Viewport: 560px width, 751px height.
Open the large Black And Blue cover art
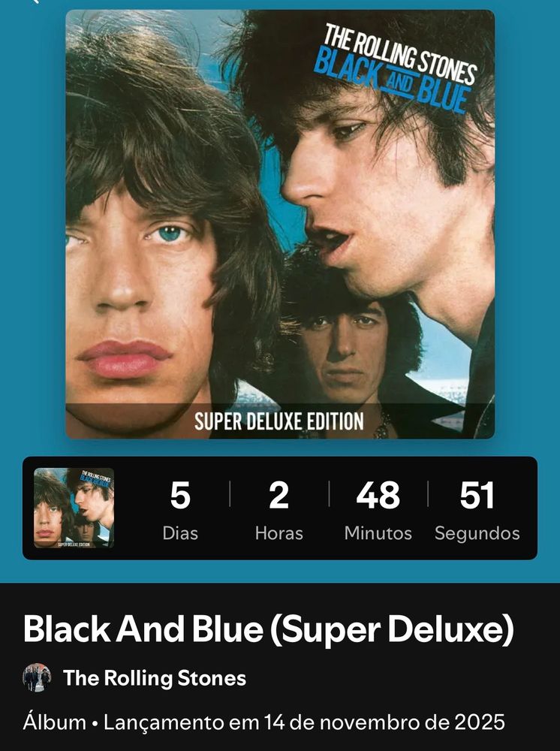(280, 224)
